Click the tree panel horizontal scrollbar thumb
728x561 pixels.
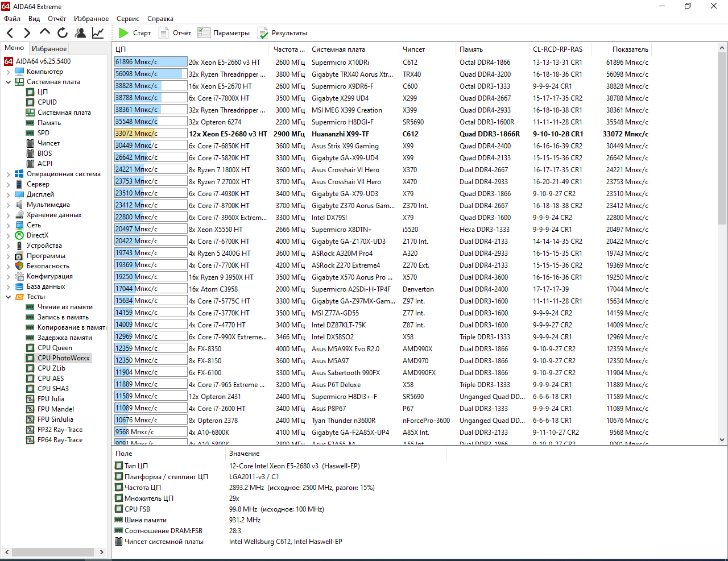53,552
